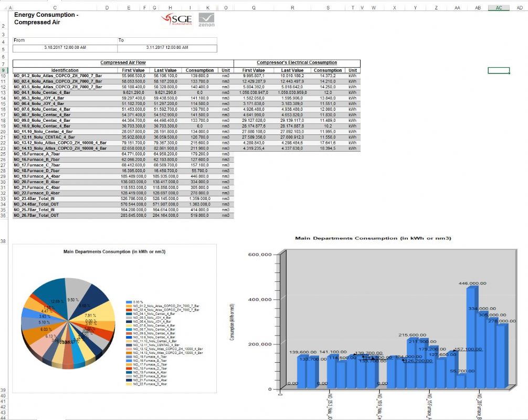Click the active empty cell in column AC
Image resolution: width=528 pixels, height=420 pixels.
499,70
